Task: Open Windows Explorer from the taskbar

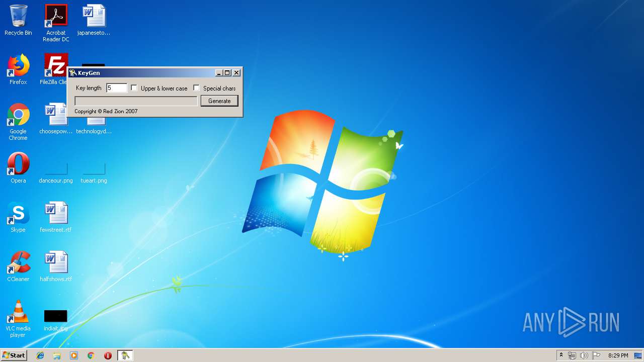Action: (57, 355)
